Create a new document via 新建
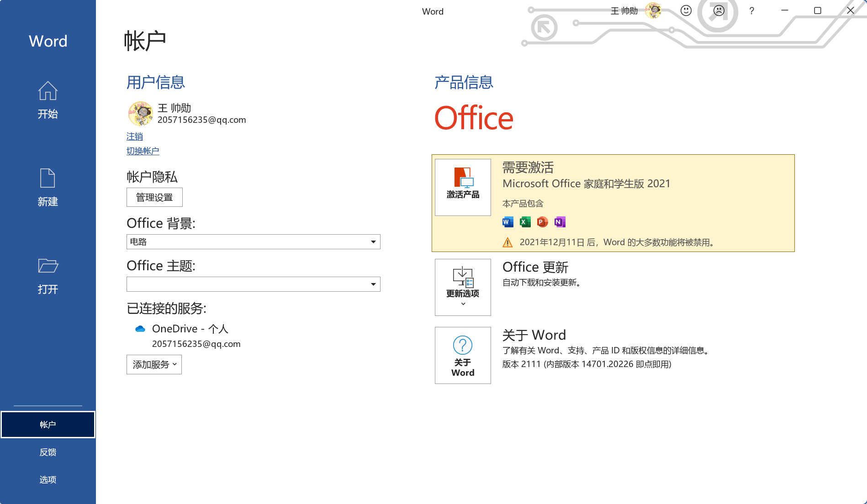The height and width of the screenshot is (504, 867). pos(48,188)
